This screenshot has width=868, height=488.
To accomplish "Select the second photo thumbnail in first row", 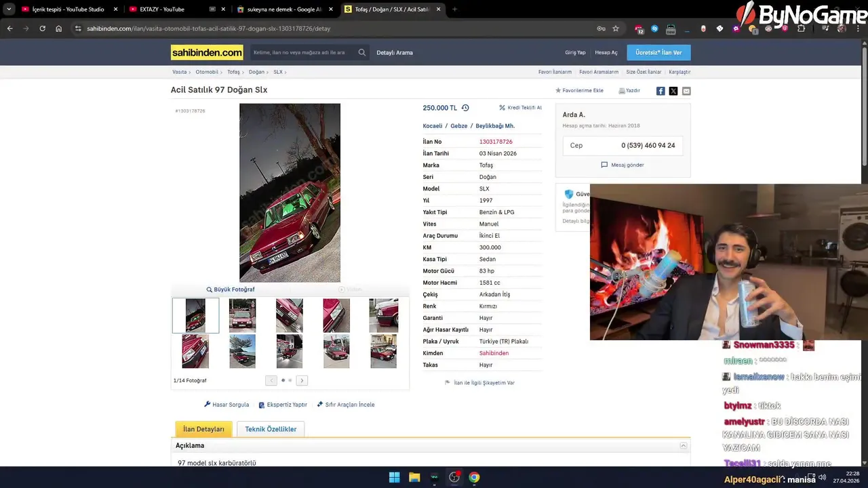I will [242, 315].
